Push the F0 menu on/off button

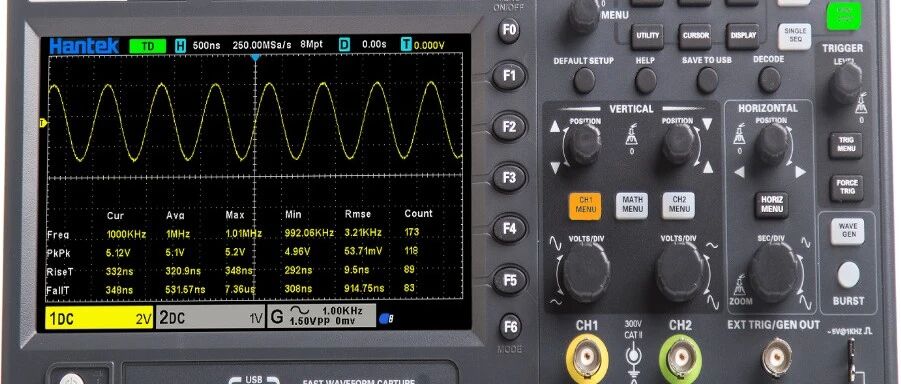tap(508, 30)
